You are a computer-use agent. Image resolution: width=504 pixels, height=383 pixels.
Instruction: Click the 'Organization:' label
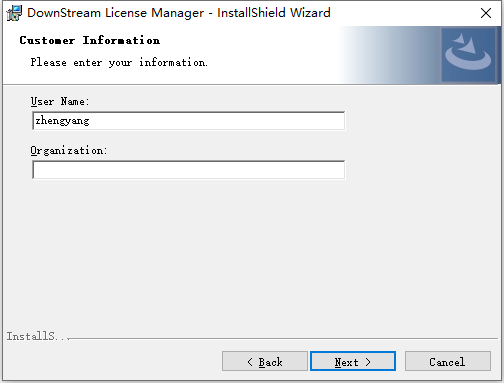[x=69, y=150]
